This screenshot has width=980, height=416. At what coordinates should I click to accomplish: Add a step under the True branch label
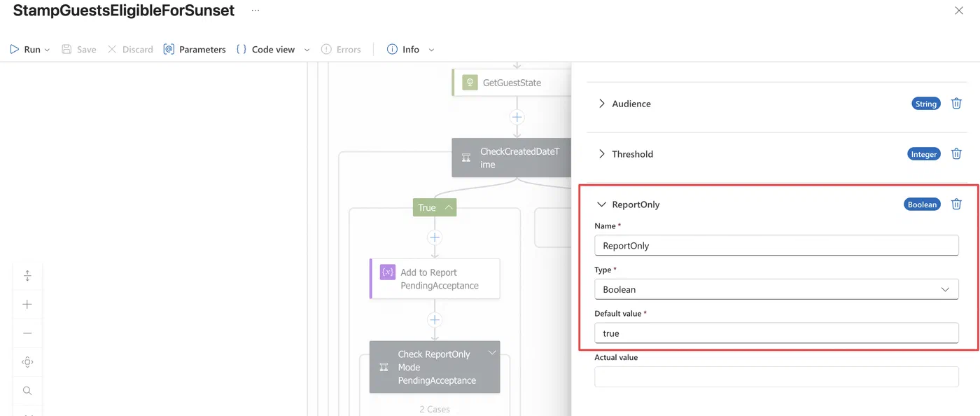435,237
